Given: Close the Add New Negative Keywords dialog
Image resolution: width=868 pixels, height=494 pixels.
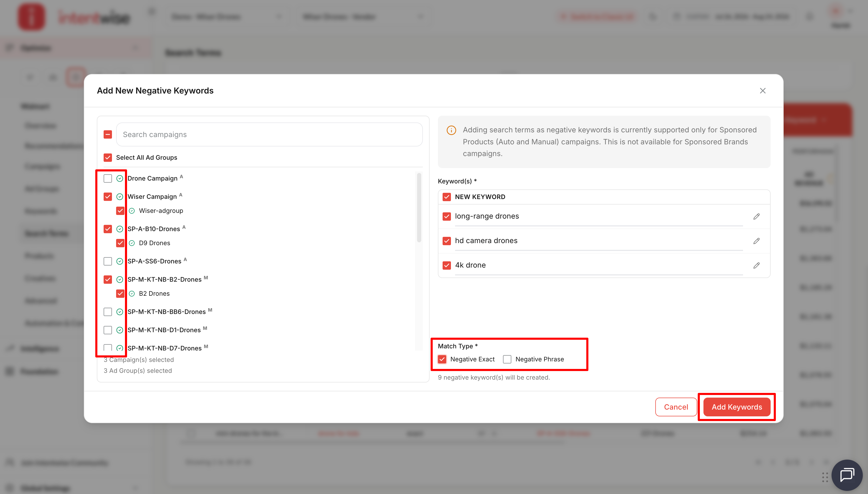Looking at the screenshot, I should [763, 91].
